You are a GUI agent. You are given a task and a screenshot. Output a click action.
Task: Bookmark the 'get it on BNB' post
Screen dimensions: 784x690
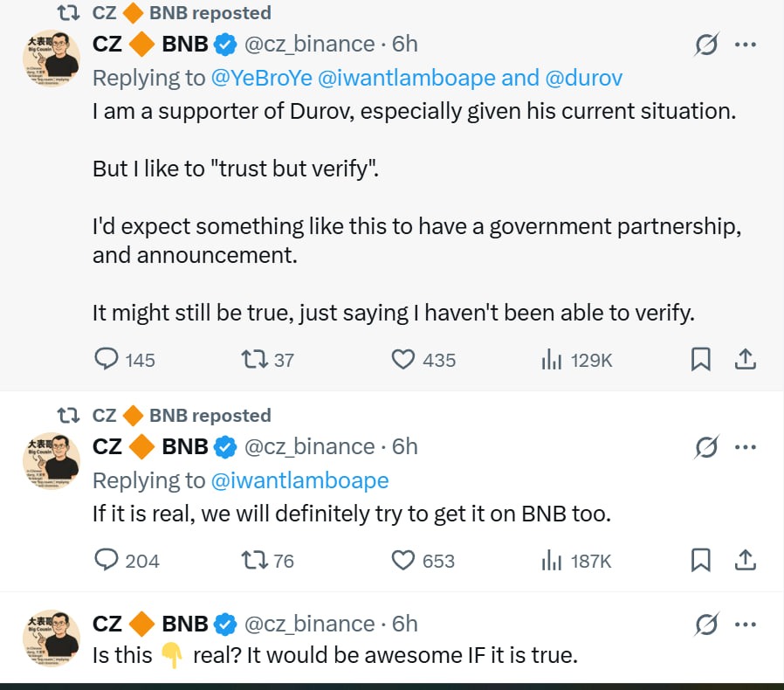(x=700, y=560)
